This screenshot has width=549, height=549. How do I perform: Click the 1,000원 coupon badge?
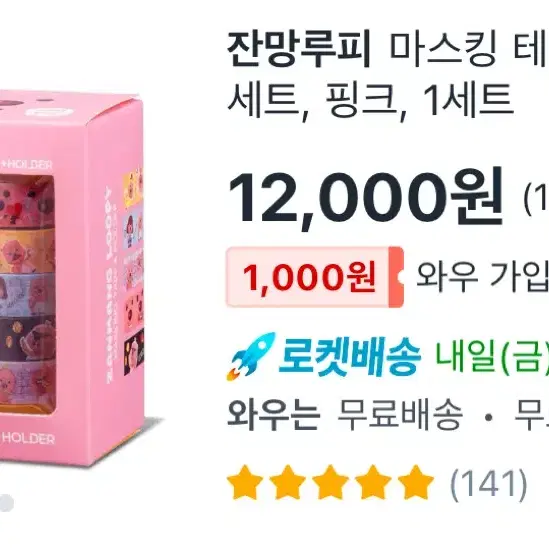(x=315, y=277)
